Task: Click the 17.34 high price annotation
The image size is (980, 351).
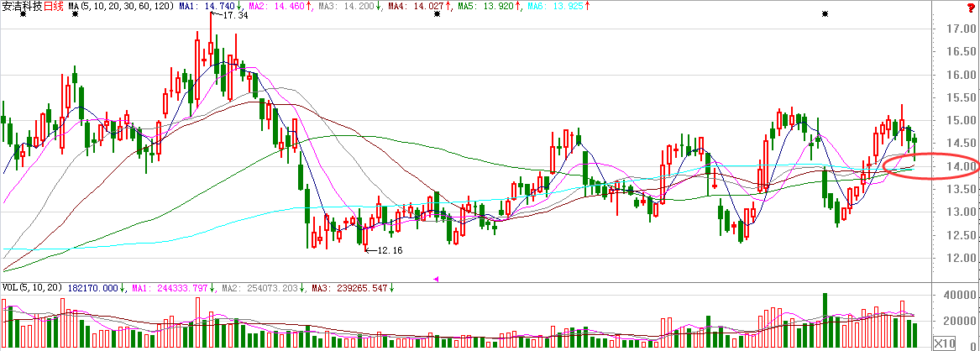Action: pos(235,16)
